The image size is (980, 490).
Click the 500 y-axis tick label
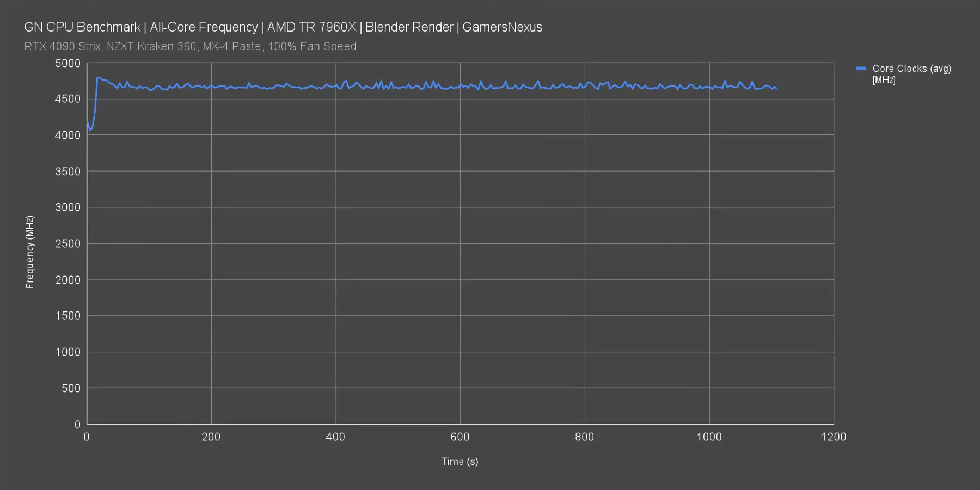(71, 388)
